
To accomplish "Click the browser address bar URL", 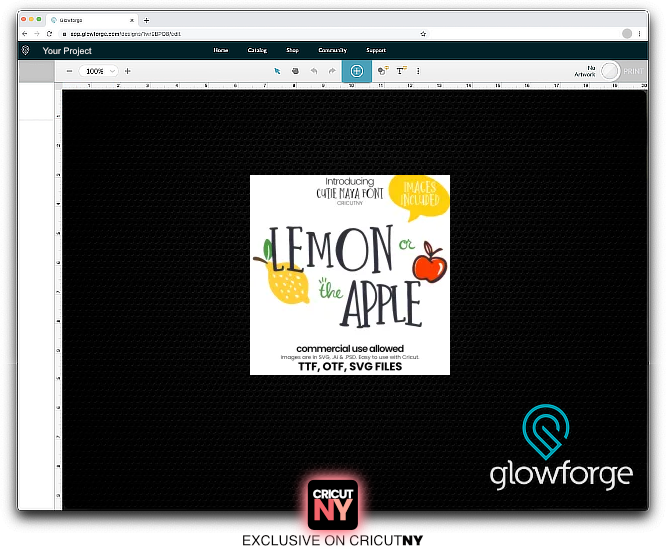I will [x=125, y=34].
